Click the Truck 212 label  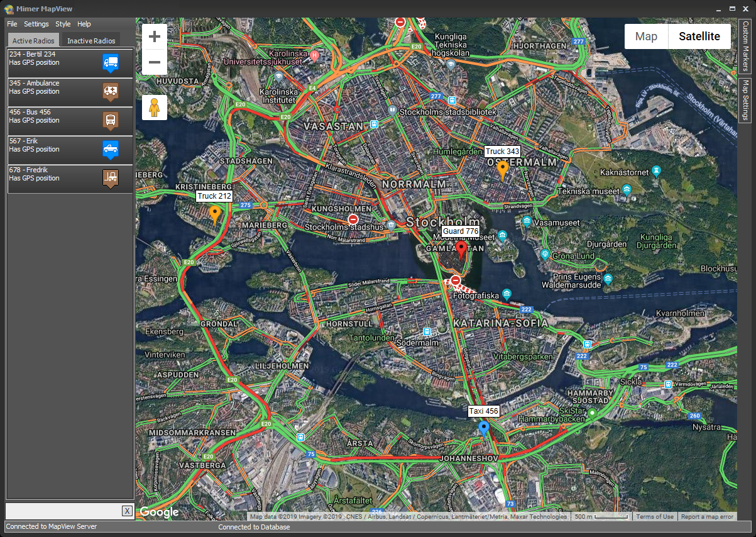215,196
